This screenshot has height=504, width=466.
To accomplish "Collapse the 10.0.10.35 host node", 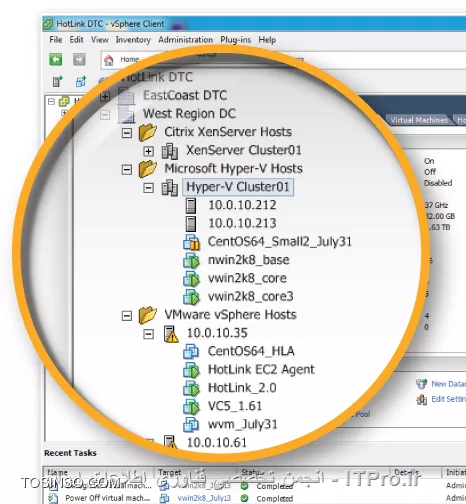I will pos(148,334).
